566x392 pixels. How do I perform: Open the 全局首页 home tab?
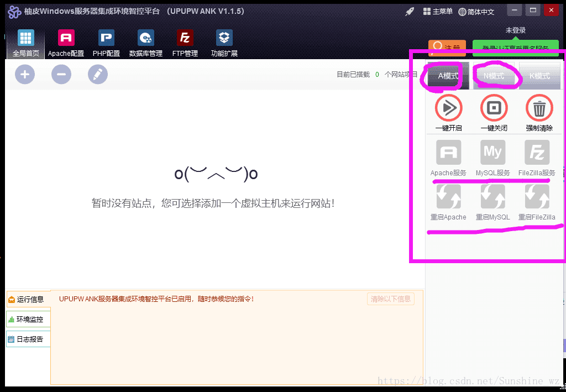pyautogui.click(x=25, y=43)
